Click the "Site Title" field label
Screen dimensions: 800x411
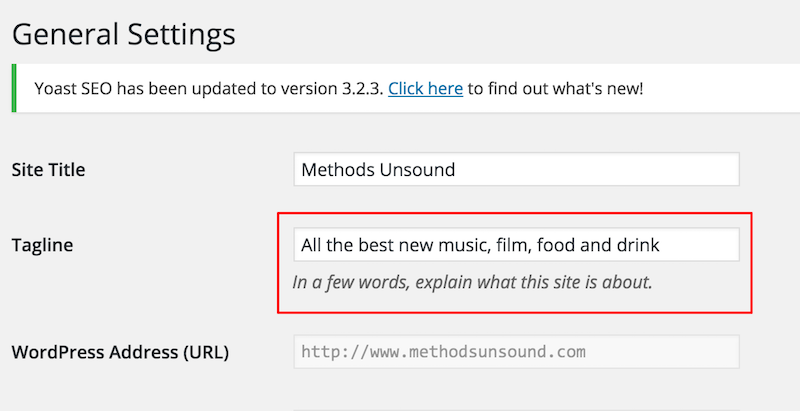48,169
